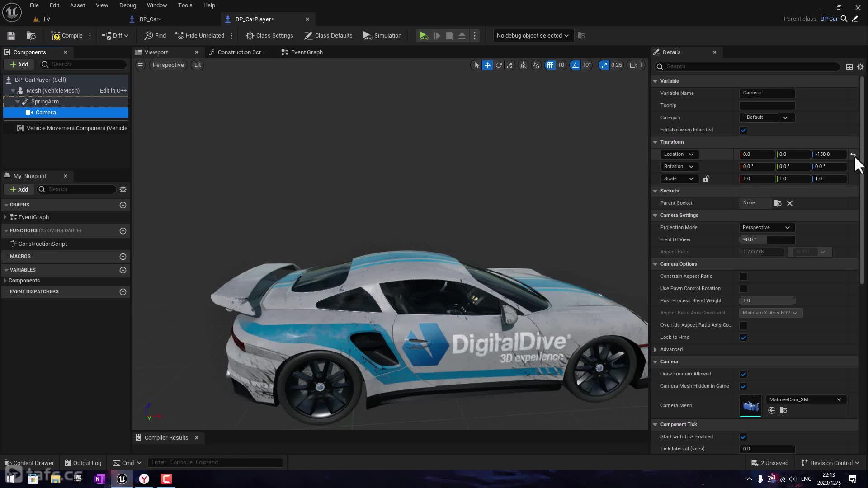This screenshot has width=868, height=488.
Task: Expand EventGraph tree item
Action: pyautogui.click(x=5, y=217)
